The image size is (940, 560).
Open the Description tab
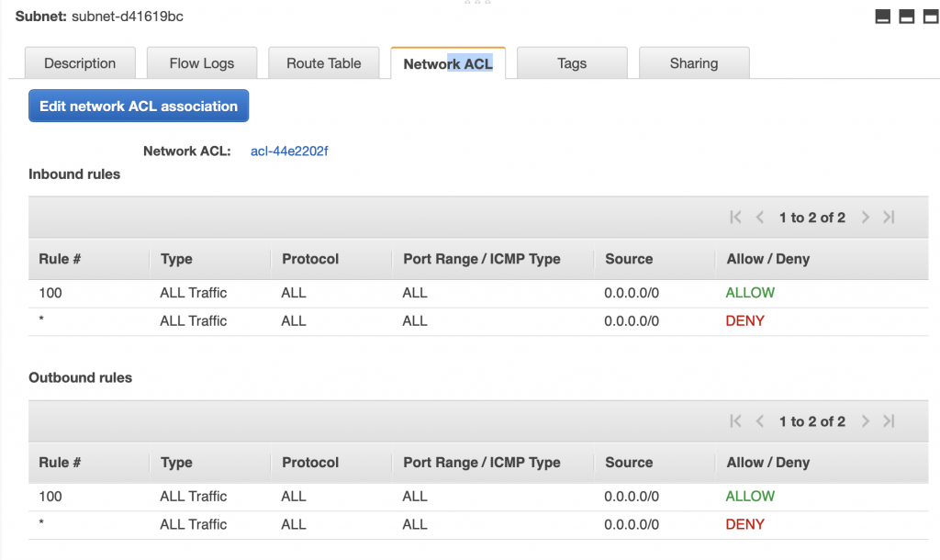80,63
